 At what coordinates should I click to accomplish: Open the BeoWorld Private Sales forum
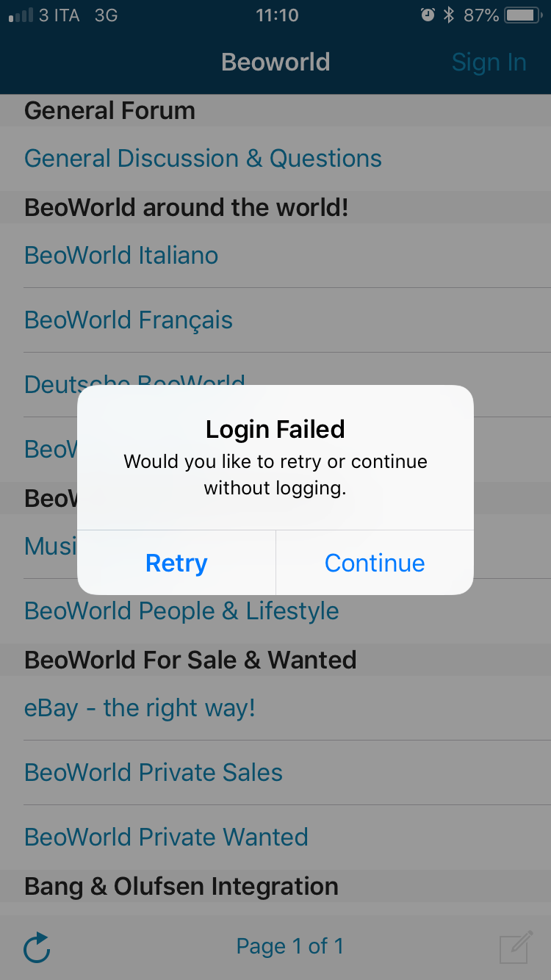point(154,773)
